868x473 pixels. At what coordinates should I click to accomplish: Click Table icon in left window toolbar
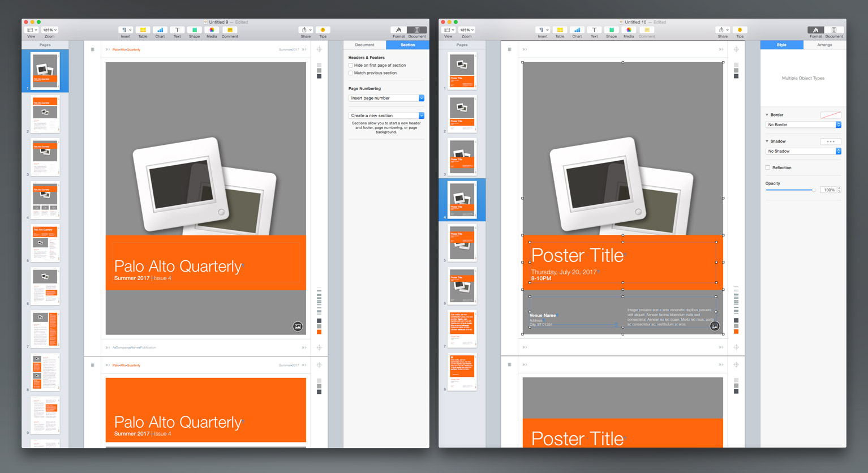point(143,30)
